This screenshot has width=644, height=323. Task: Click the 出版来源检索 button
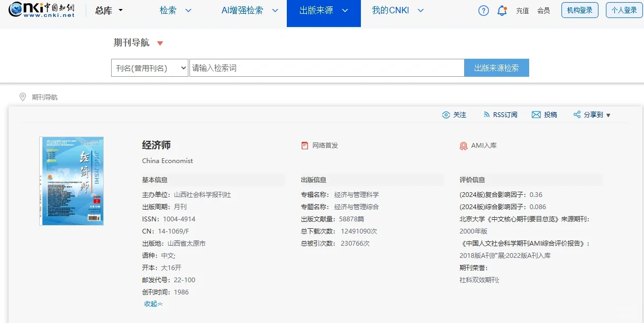tap(496, 68)
